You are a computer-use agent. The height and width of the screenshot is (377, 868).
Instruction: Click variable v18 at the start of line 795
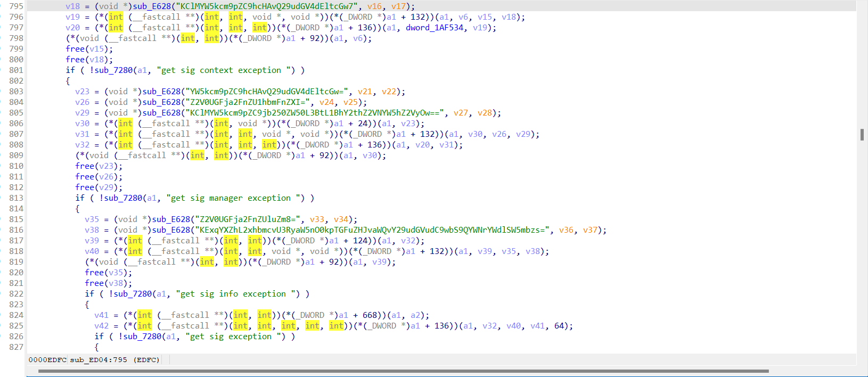72,6
